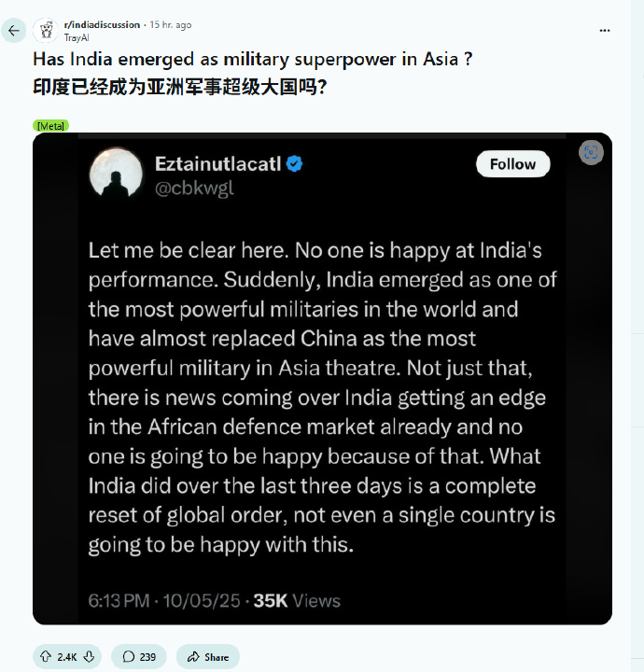Click the '15 hr. ago' timestamp
Viewport: 644px width, 672px height.
coord(170,24)
